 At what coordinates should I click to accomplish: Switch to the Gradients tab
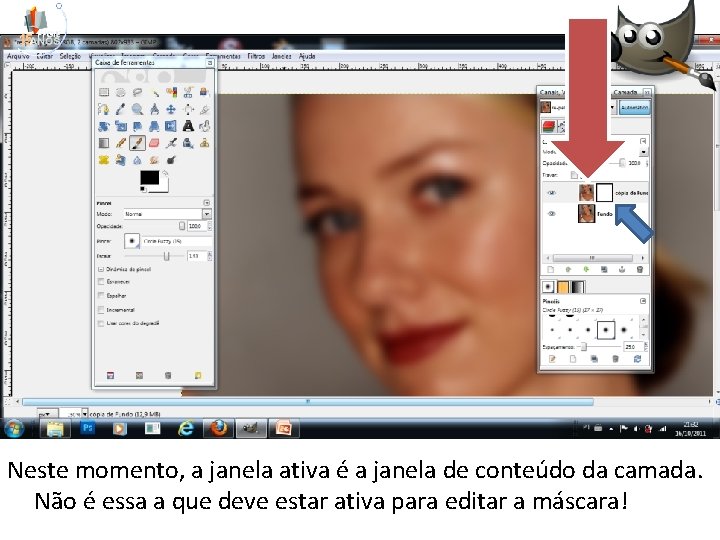[577, 287]
